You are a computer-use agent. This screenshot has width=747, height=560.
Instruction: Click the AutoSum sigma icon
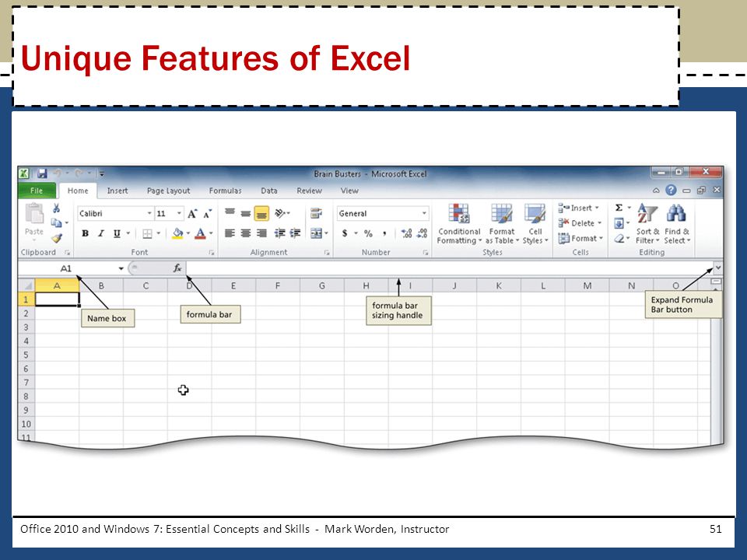619,208
